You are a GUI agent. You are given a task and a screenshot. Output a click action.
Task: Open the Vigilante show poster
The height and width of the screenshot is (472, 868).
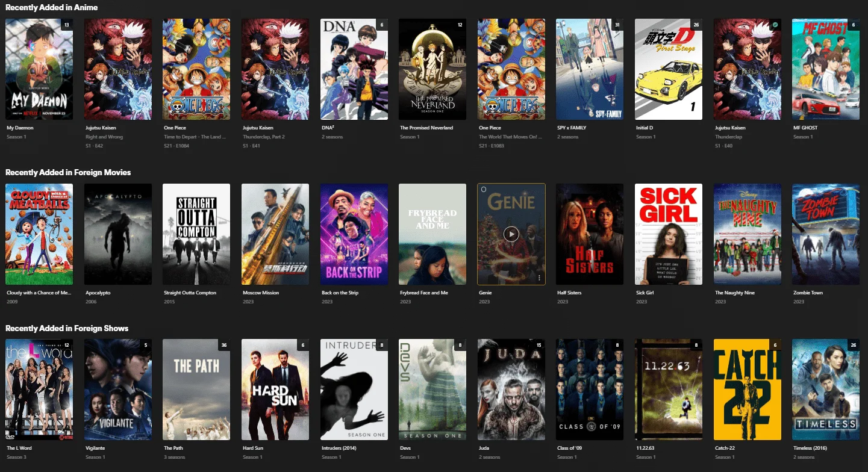click(118, 390)
